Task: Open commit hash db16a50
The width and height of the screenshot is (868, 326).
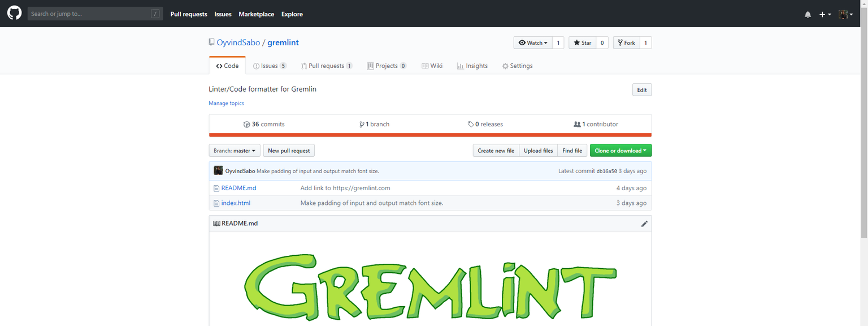Action: (x=607, y=171)
